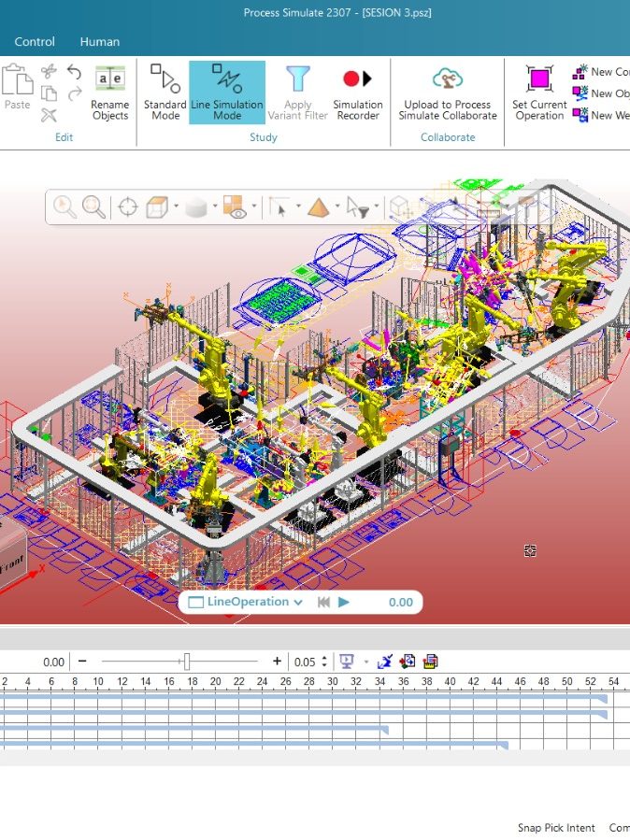This screenshot has height=840, width=630.
Task: Open Rename Objects tool
Action: [x=109, y=93]
